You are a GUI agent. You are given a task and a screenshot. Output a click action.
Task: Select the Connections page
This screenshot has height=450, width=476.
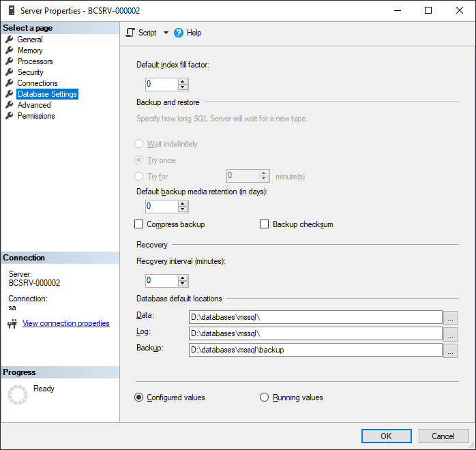click(38, 83)
